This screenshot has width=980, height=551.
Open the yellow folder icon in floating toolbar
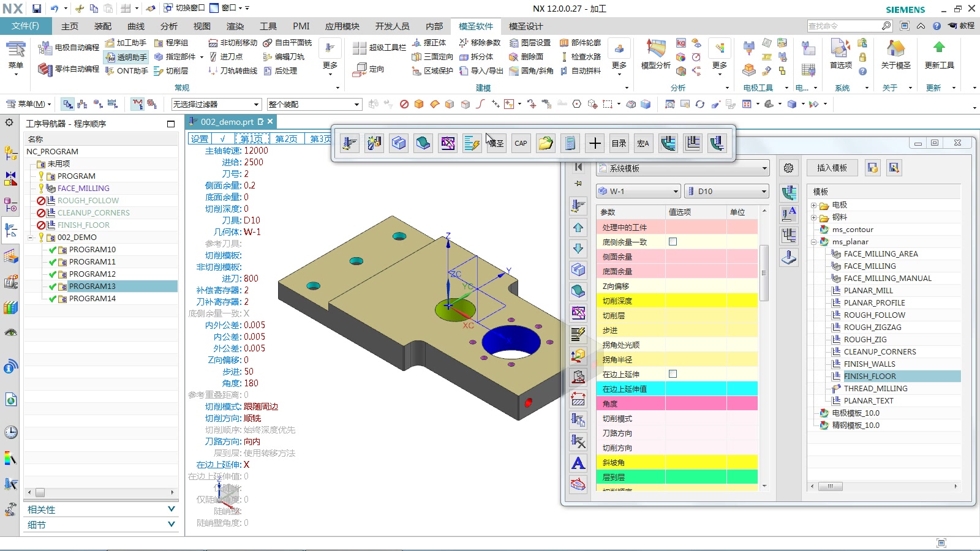[x=545, y=143]
